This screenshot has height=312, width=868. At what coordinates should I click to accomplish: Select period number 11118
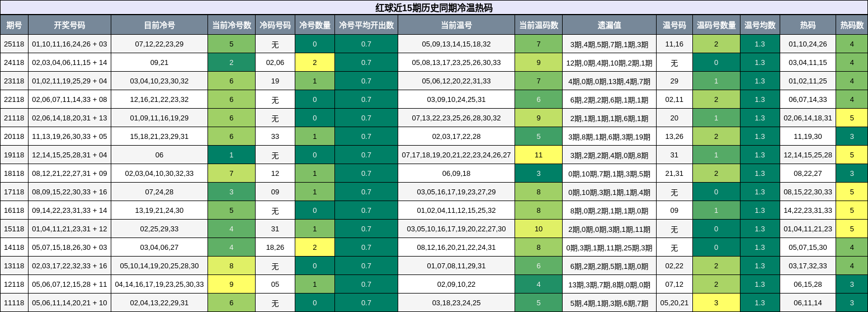(14, 302)
